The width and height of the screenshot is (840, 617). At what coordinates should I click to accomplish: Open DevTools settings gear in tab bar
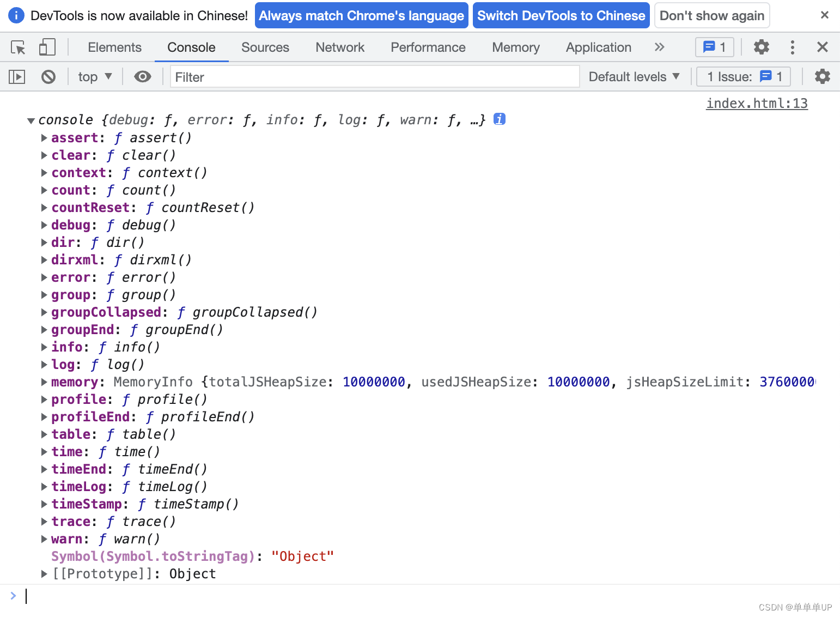761,47
